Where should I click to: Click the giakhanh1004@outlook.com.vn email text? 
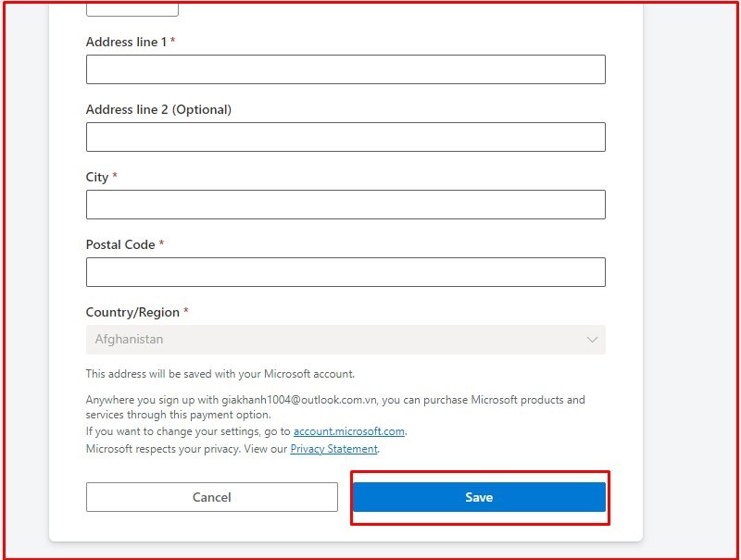pyautogui.click(x=299, y=400)
